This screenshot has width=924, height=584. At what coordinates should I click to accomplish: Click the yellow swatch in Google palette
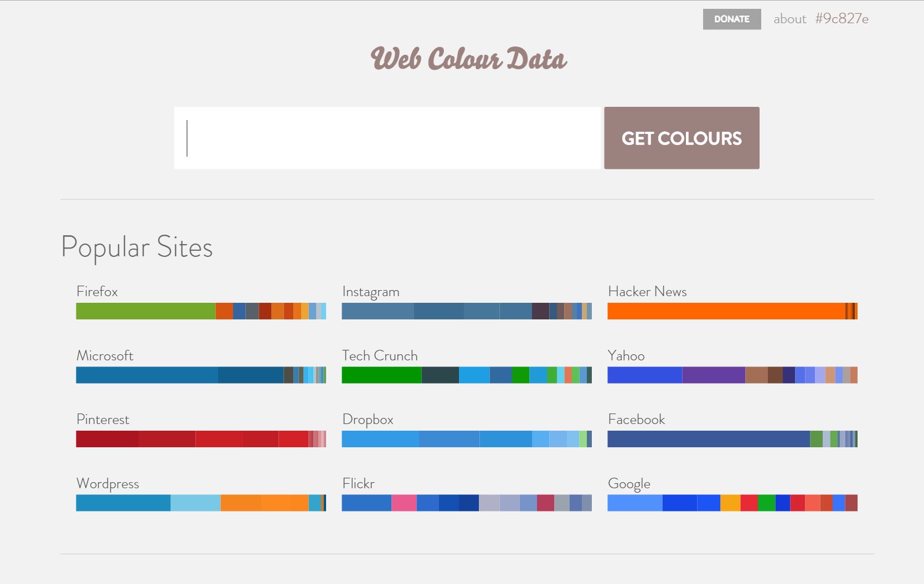point(730,503)
